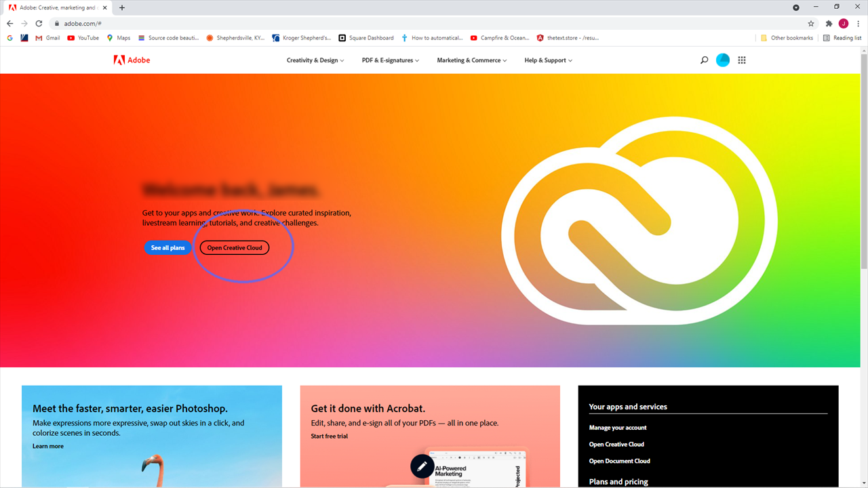868x488 pixels.
Task: Click Open Creative Cloud under Your apps and services
Action: point(616,445)
